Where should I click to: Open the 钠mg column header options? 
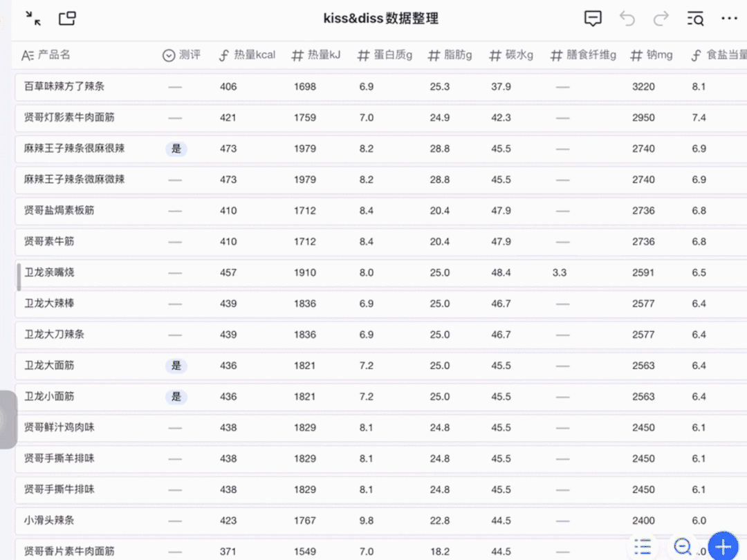(652, 55)
